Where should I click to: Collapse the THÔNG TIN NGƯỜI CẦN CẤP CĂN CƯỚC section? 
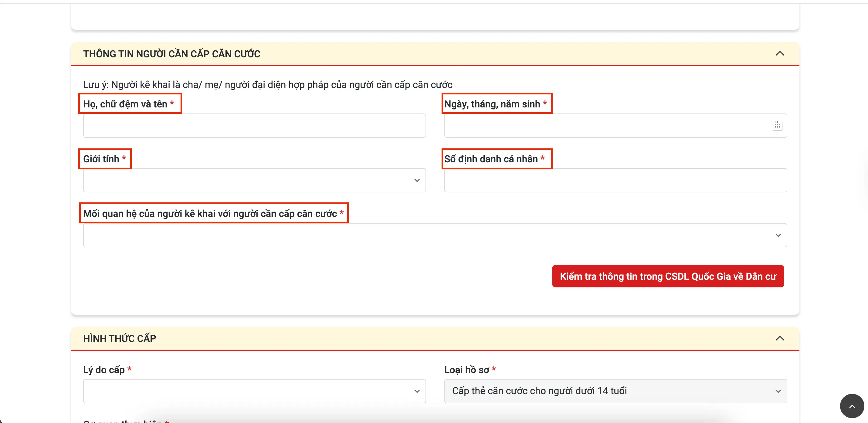pos(779,53)
